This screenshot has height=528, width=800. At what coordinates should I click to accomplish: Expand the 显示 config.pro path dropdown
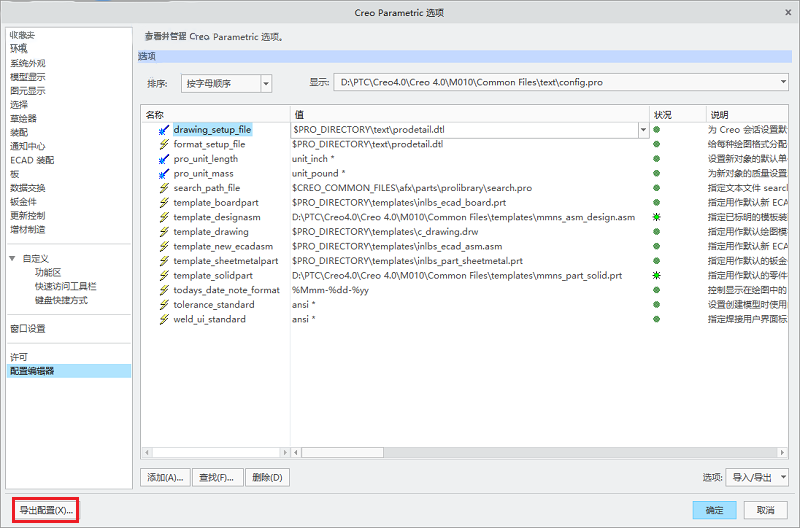783,82
